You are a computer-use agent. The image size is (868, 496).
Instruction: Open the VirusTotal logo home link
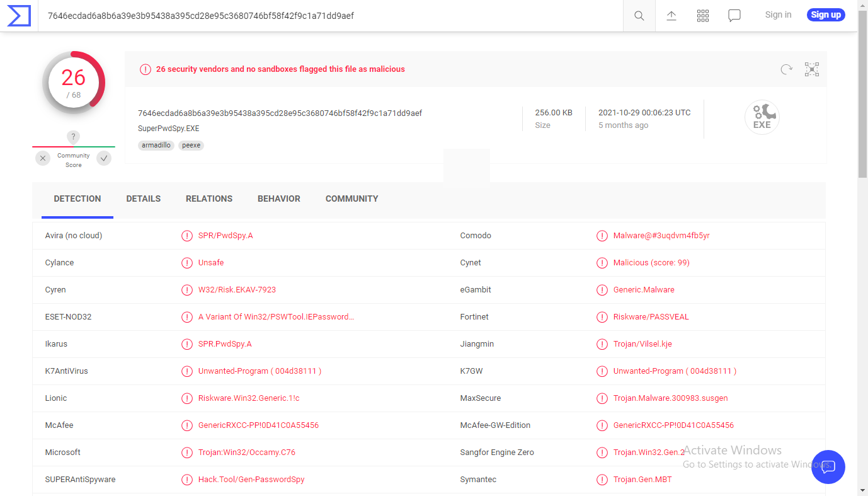(x=19, y=16)
